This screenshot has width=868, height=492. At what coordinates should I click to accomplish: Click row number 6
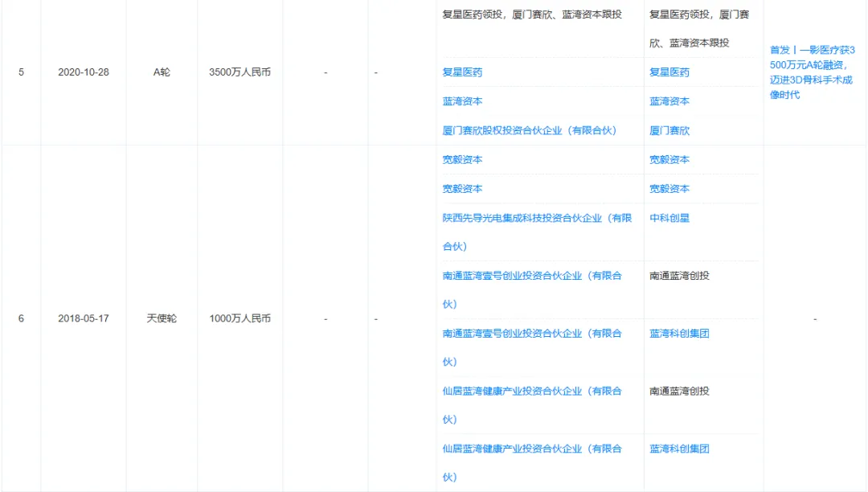tap(21, 318)
